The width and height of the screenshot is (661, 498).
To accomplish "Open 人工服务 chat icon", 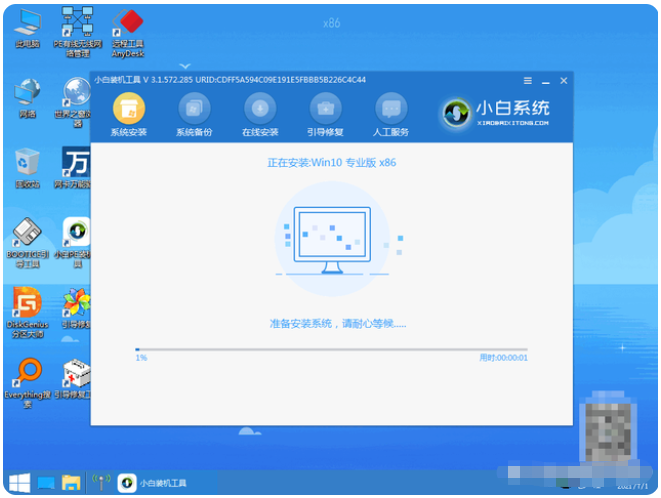I will click(391, 109).
